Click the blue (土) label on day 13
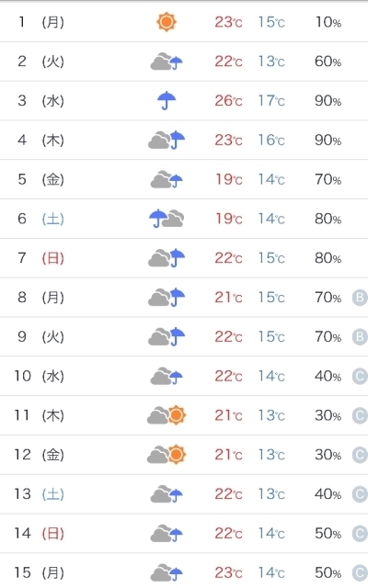Screen dimensions: 368x588 53,494
